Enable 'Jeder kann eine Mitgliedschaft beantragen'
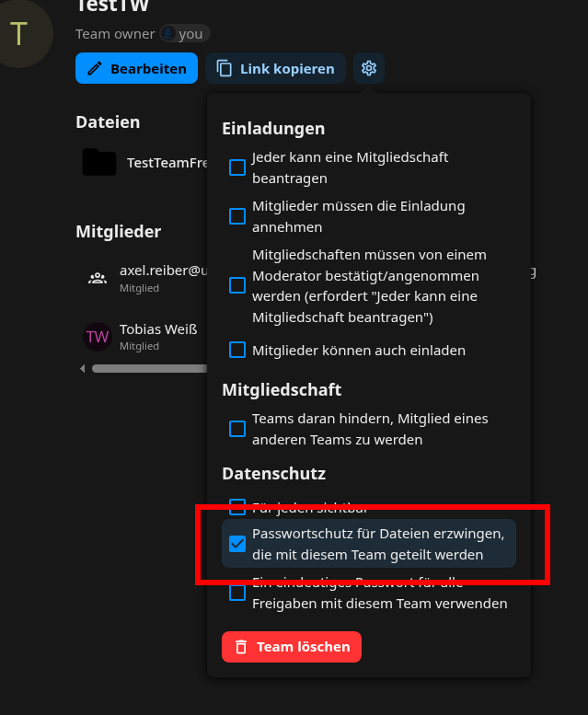 click(237, 167)
